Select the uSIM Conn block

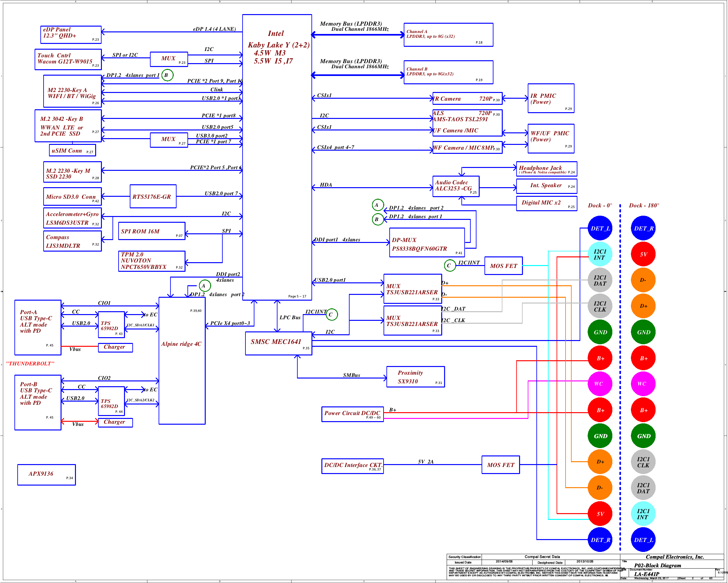point(72,150)
